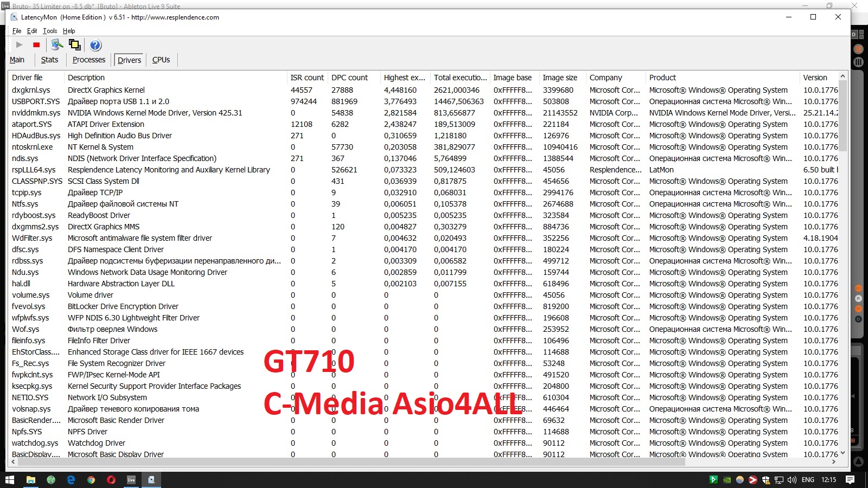Click the monitor-with-pen toolbar icon
Image resolution: width=868 pixels, height=488 pixels.
click(57, 45)
